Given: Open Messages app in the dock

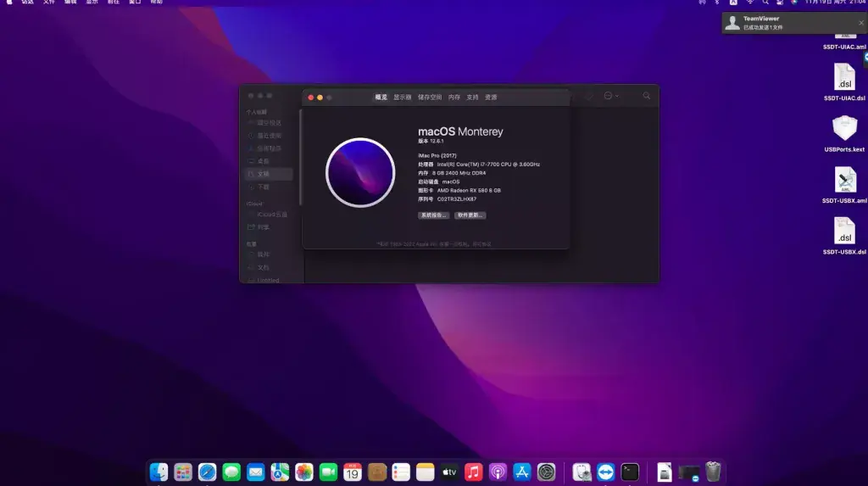Looking at the screenshot, I should (231, 472).
